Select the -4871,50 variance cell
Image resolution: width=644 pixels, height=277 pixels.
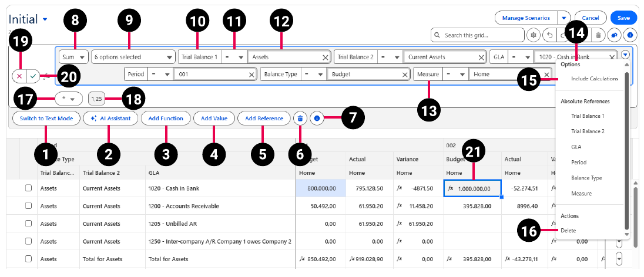pos(418,188)
